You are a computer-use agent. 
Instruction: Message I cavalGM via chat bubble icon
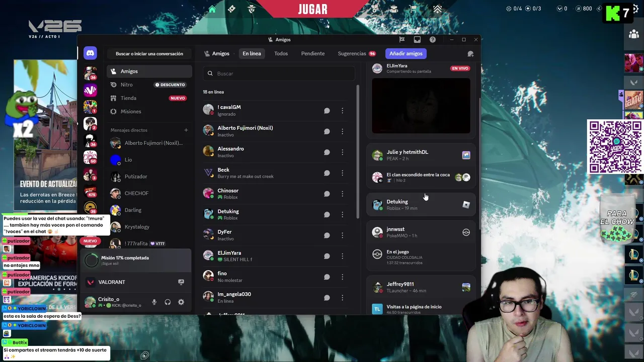tap(327, 111)
